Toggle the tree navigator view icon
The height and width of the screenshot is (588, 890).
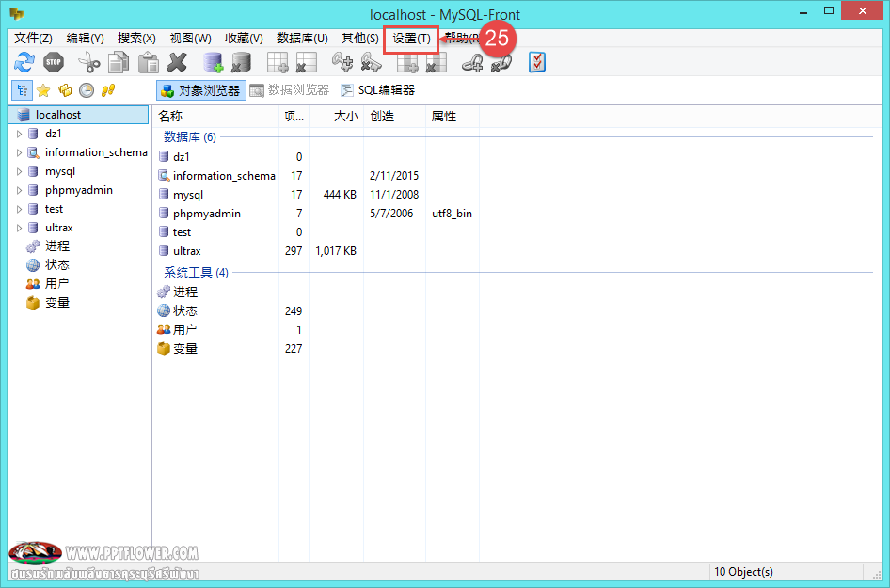point(22,90)
